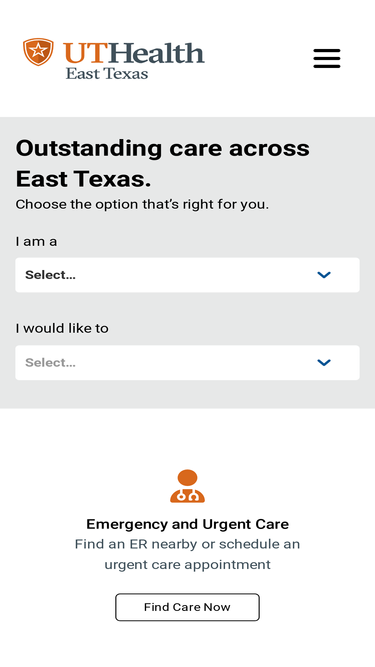Image resolution: width=375 pixels, height=667 pixels.
Task: Click the East Texas logo subtitle
Action: [107, 74]
